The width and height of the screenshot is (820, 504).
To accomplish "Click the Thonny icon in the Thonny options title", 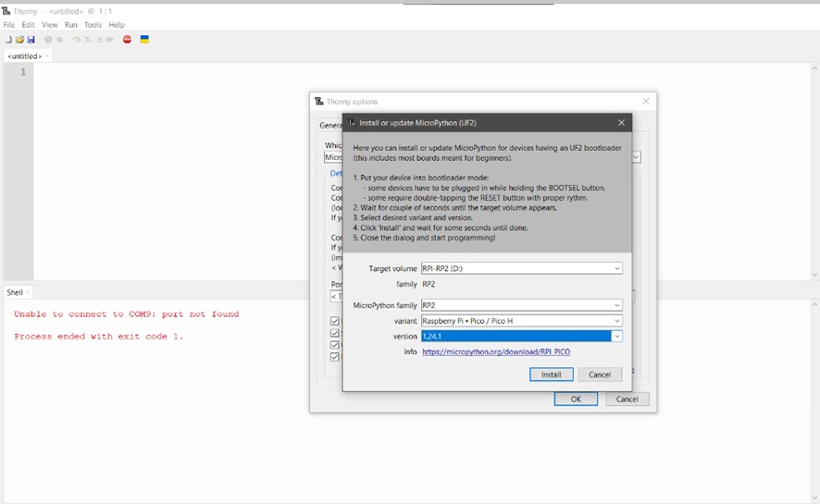I will 319,102.
